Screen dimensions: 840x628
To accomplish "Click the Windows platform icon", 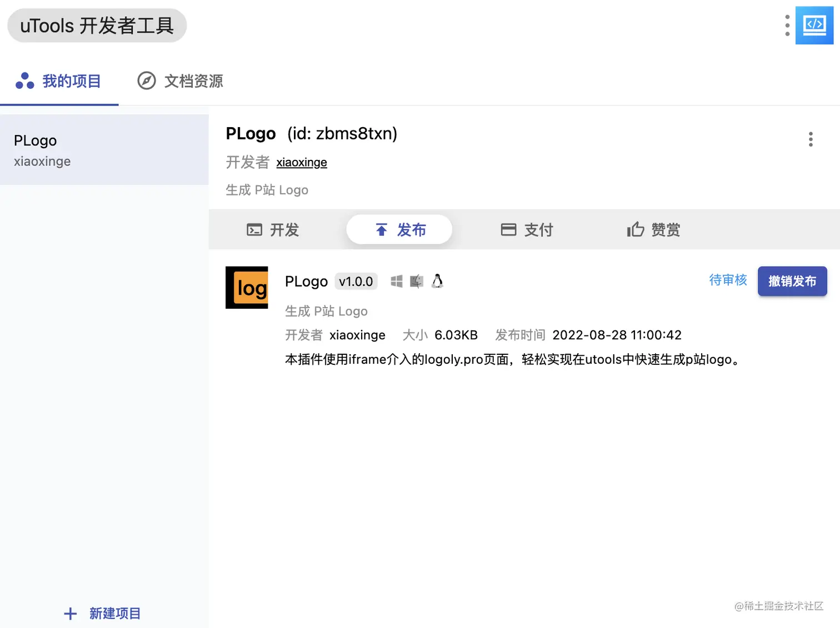I will point(396,282).
